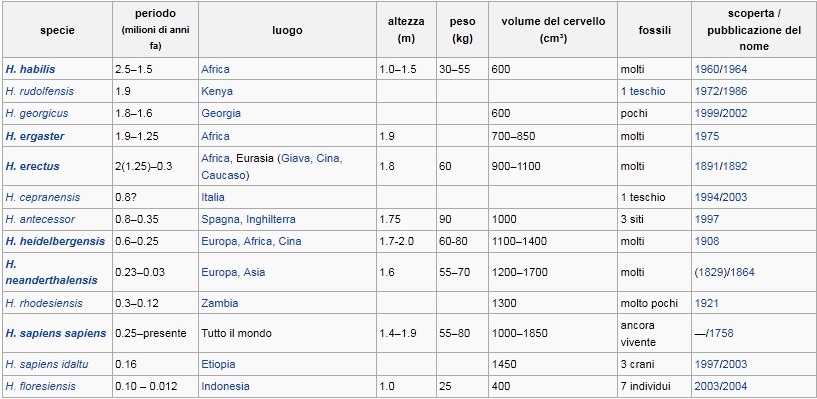Click the Etiopia location link
The width and height of the screenshot is (817, 399).
click(x=218, y=364)
